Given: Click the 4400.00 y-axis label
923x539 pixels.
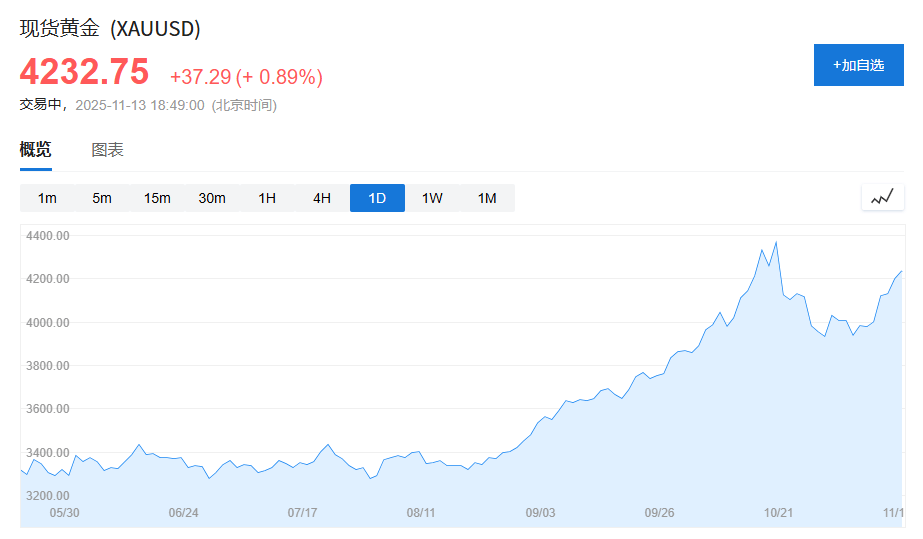Looking at the screenshot, I should pyautogui.click(x=48, y=236).
